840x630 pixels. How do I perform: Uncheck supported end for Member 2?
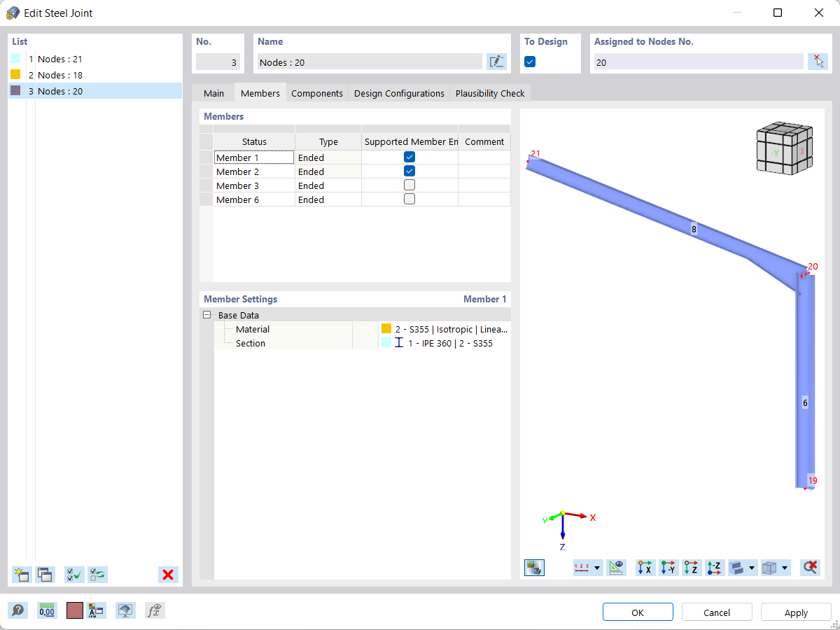[x=409, y=171]
